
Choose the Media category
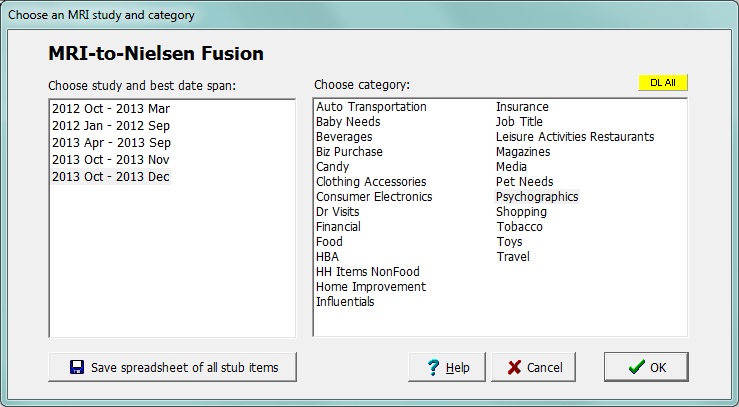click(511, 167)
